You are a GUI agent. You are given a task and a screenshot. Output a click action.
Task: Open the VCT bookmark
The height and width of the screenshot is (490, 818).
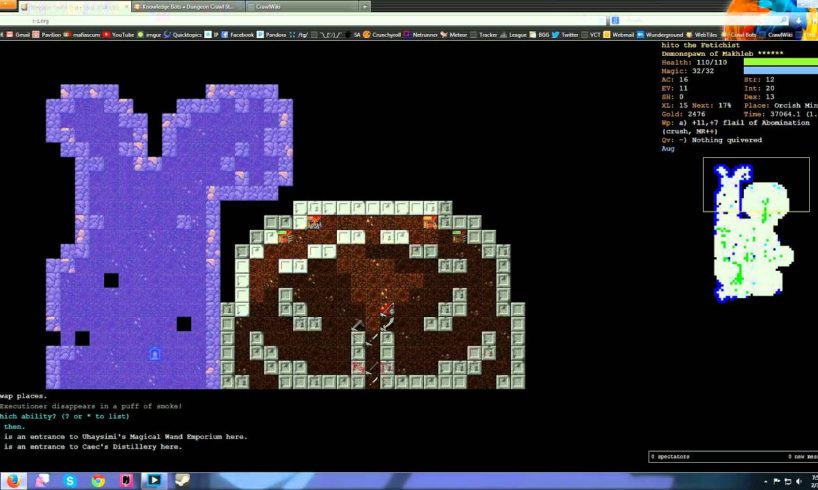click(590, 34)
